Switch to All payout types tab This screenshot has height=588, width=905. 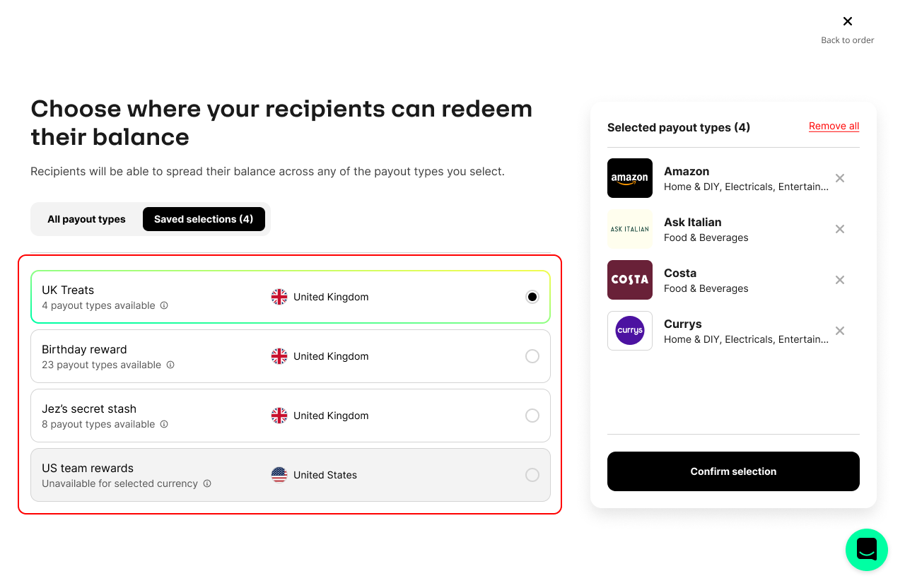coord(86,219)
